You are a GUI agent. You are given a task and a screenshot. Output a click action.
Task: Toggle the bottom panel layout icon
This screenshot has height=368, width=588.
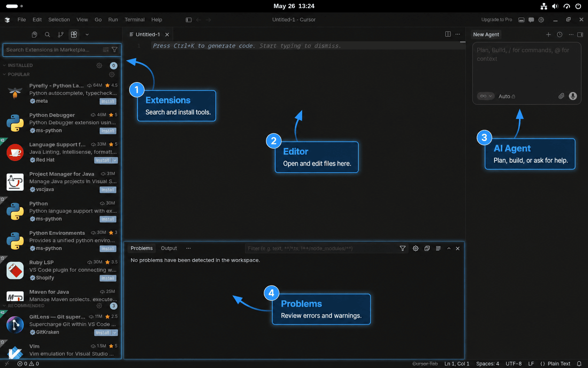tap(521, 20)
